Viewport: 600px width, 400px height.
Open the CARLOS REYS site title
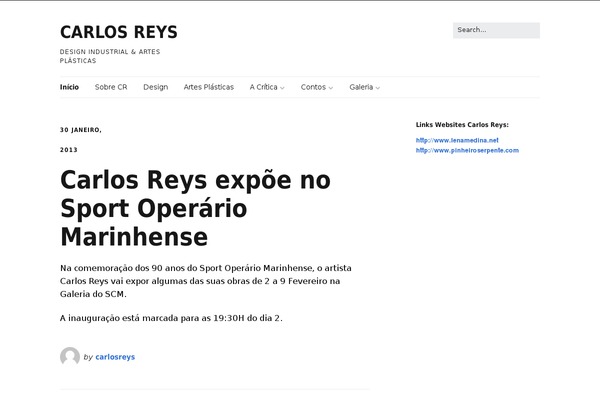pyautogui.click(x=119, y=32)
